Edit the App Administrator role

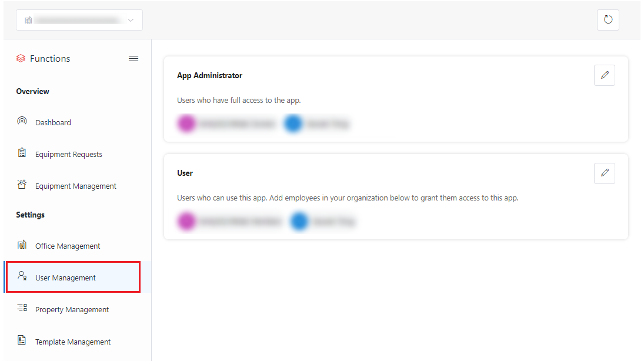coord(604,75)
